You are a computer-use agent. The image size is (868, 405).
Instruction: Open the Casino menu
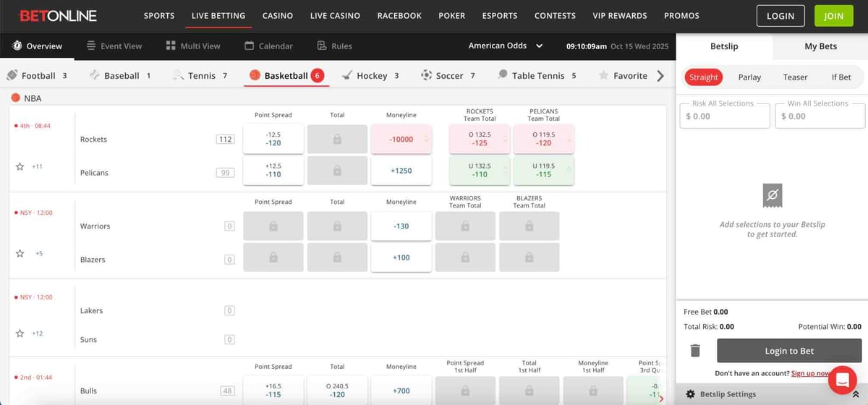(x=278, y=15)
